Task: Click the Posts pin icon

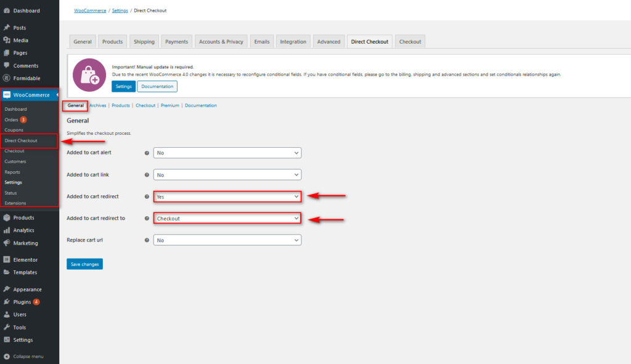Action: 7,27
